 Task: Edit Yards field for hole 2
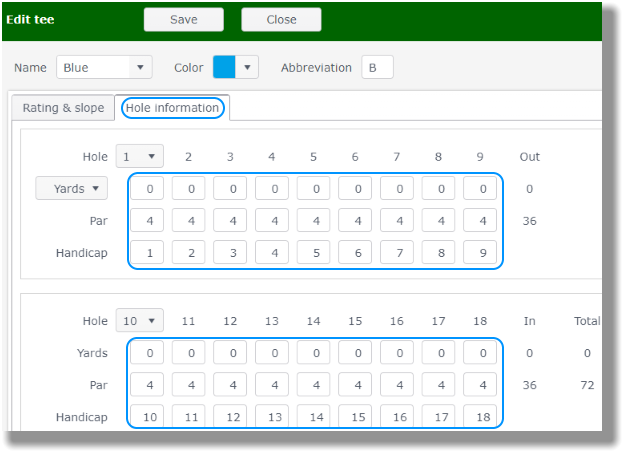click(x=189, y=188)
